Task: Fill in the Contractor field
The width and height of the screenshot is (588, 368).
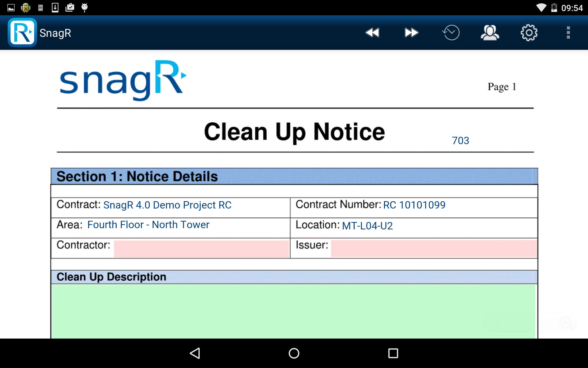Action: (201, 248)
